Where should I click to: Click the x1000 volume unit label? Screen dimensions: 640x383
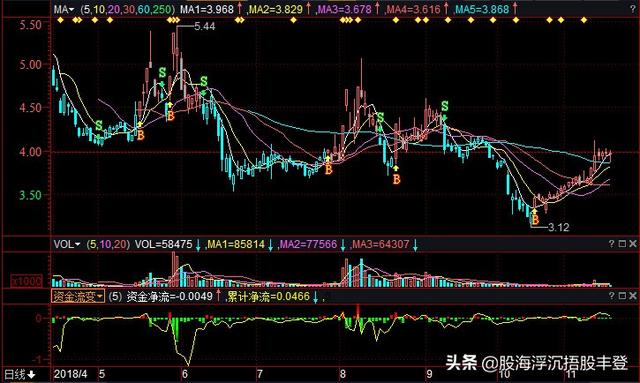point(26,281)
